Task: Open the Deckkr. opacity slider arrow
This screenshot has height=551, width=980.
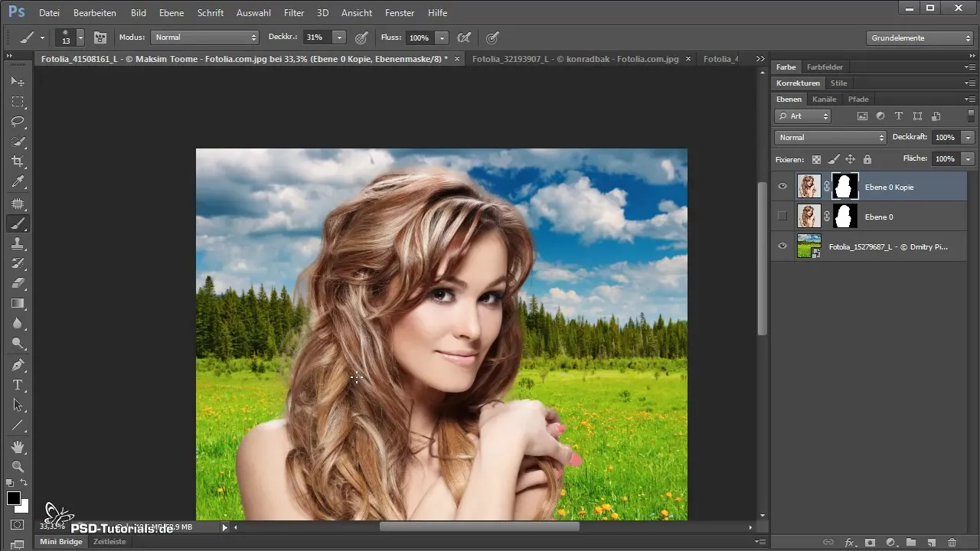Action: tap(339, 37)
